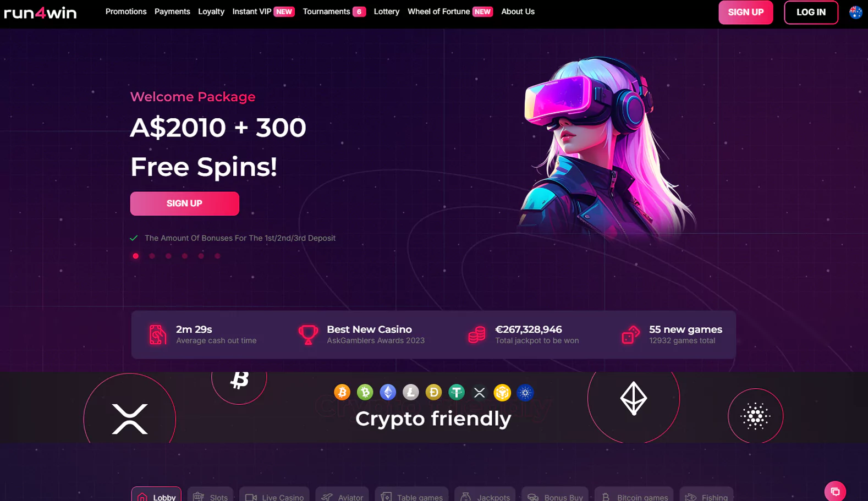Click the trophy icon beside Best New Casino
Image resolution: width=868 pixels, height=501 pixels.
click(x=308, y=334)
